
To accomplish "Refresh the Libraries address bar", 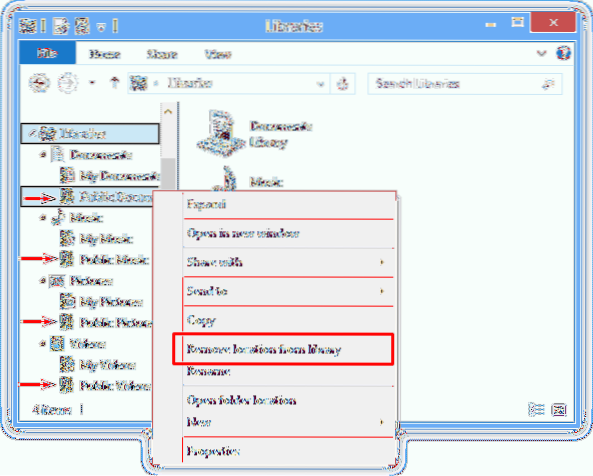I will [343, 84].
